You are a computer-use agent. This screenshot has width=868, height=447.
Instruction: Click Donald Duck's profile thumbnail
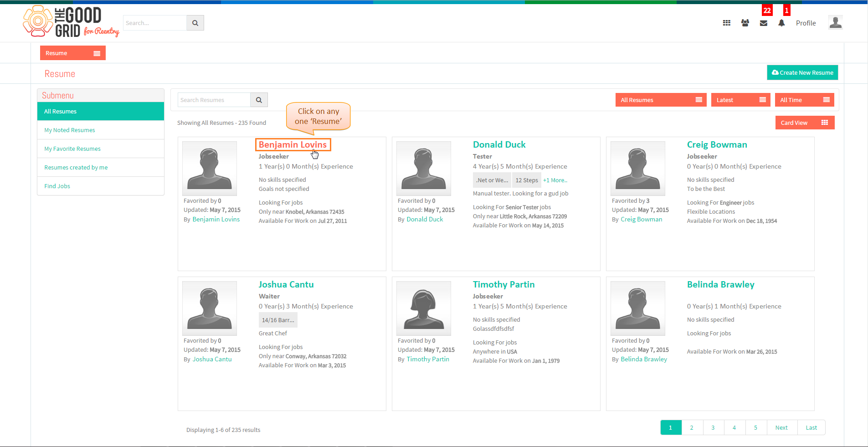[424, 169]
